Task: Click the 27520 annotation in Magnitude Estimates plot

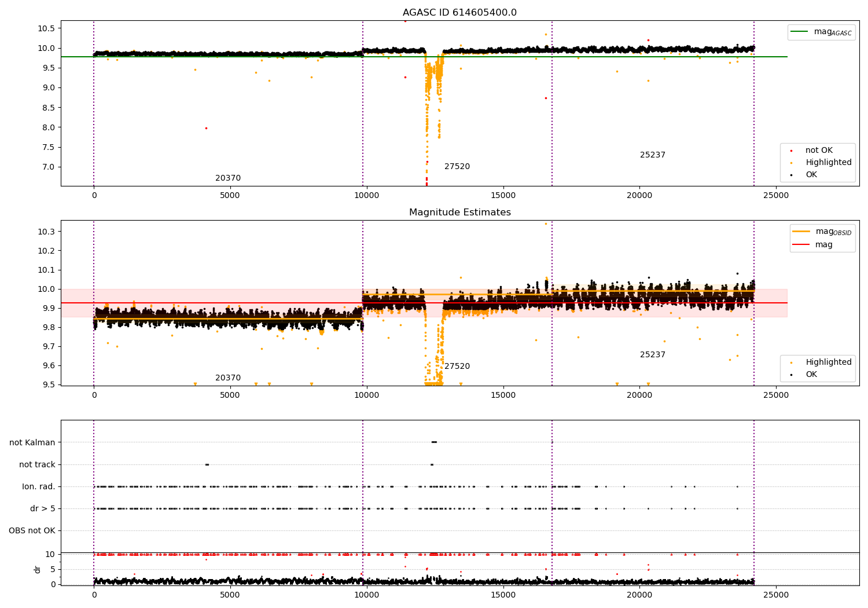Action: click(x=457, y=367)
